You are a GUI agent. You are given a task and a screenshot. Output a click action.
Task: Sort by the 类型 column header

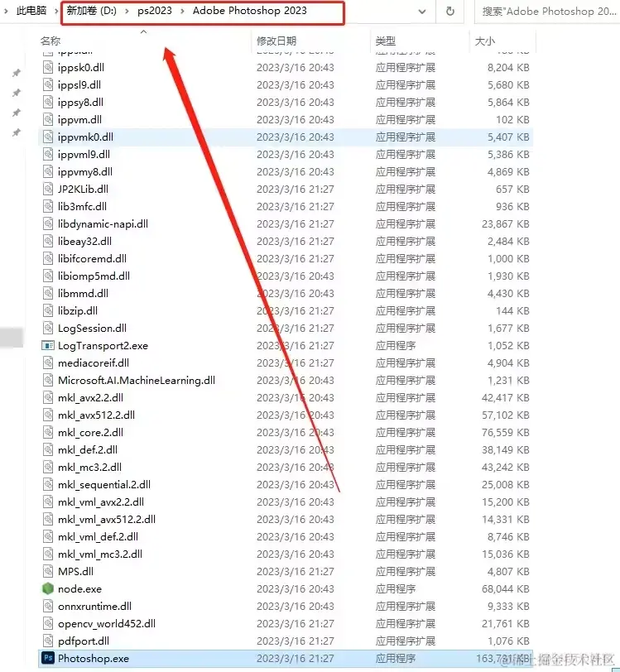point(385,41)
